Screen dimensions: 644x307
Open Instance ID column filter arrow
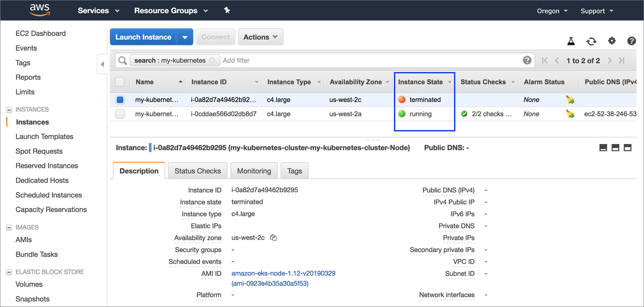[x=256, y=82]
